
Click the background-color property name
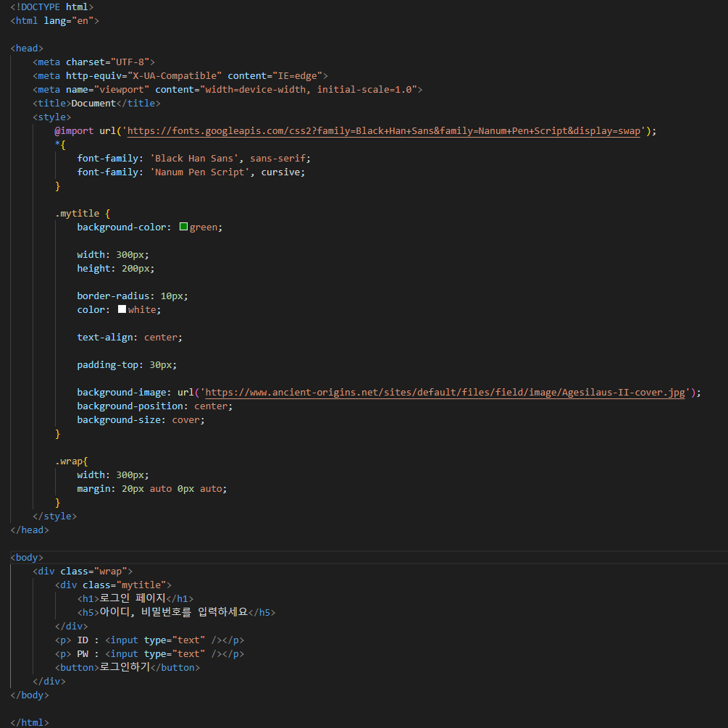point(122,227)
